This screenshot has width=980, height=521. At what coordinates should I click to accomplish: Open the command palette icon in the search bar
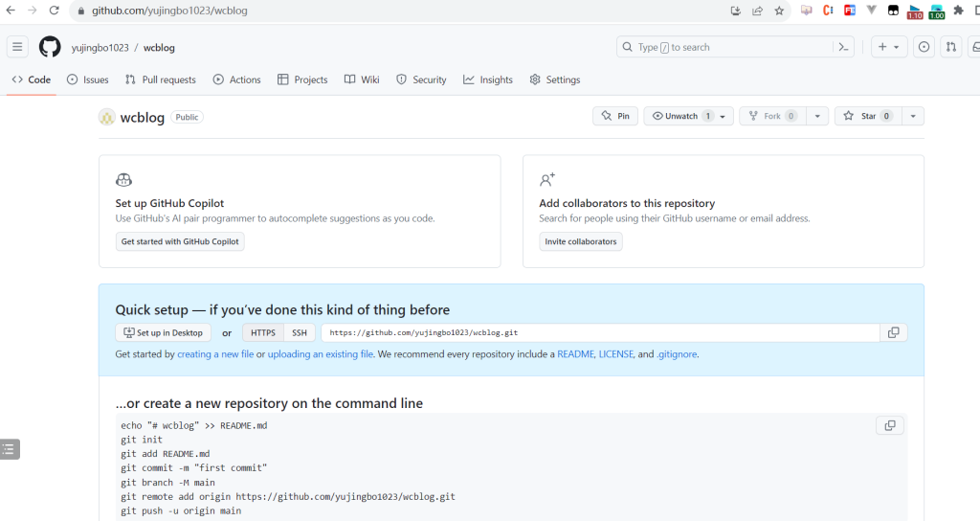[843, 47]
